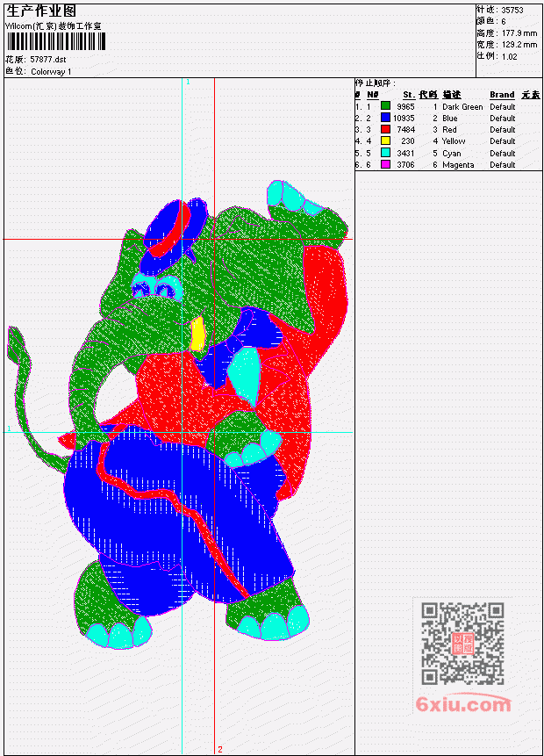This screenshot has width=544, height=756.
Task: Click the cyan guide marker 1 at top
Action: pos(188,83)
